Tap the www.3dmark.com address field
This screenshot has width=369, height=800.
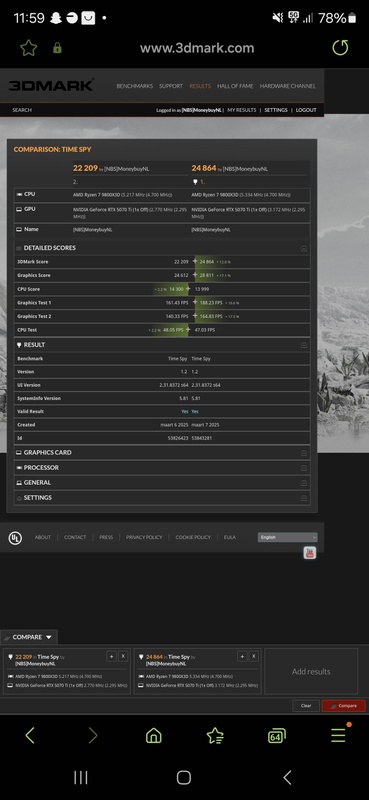pyautogui.click(x=197, y=48)
